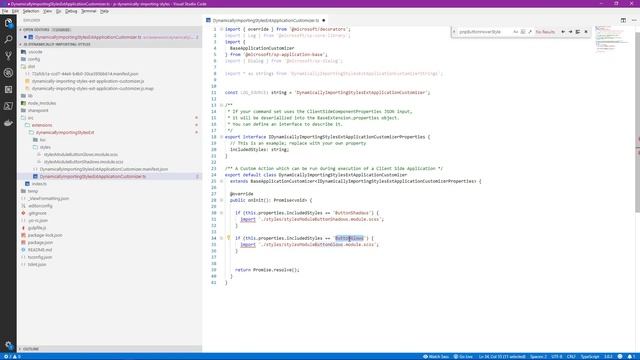Image resolution: width=640 pixels, height=360 pixels.
Task: Close the find widget
Action: coord(586,32)
